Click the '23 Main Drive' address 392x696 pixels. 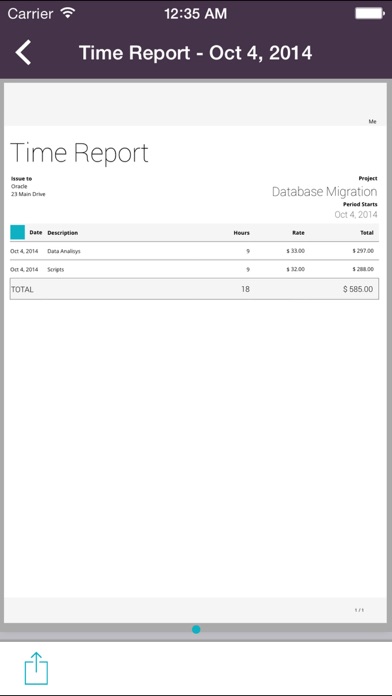pos(28,194)
